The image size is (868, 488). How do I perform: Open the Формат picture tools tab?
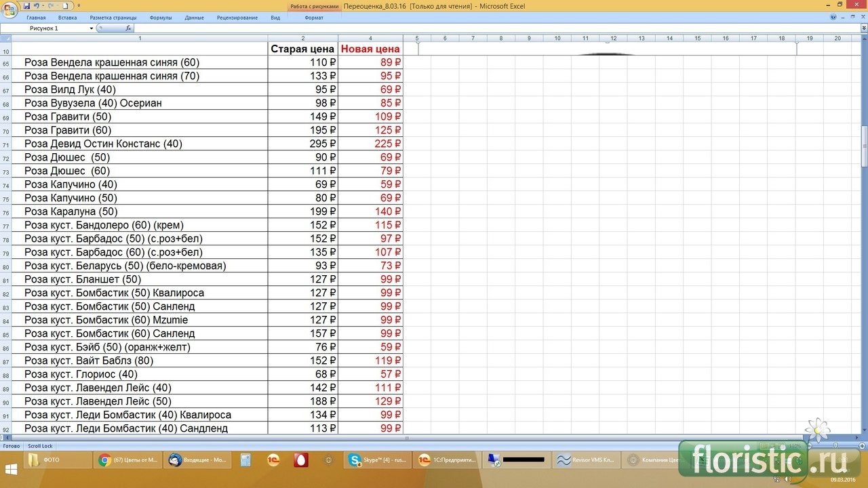point(313,18)
